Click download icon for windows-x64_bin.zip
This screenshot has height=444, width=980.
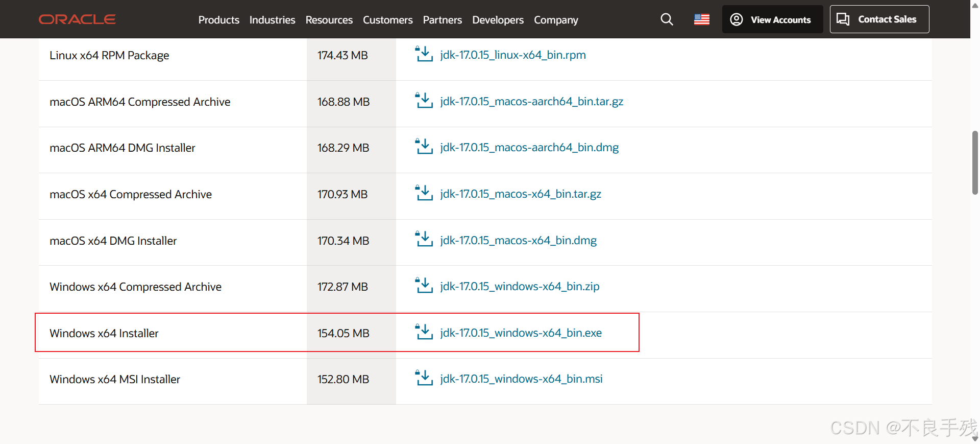424,285
